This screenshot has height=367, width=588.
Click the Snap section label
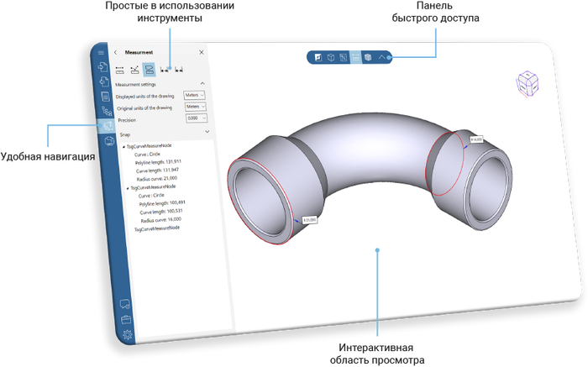(x=125, y=134)
